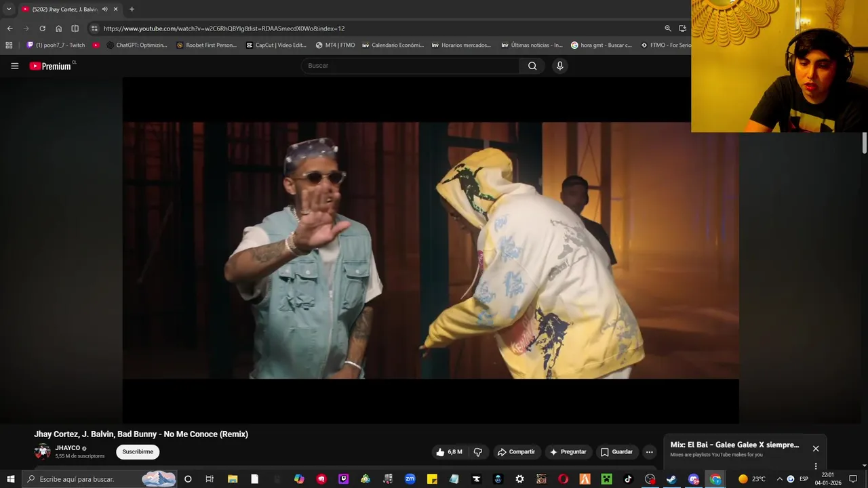Image resolution: width=868 pixels, height=488 pixels.
Task: Click the Windows taskbar search box
Action: coord(99,479)
